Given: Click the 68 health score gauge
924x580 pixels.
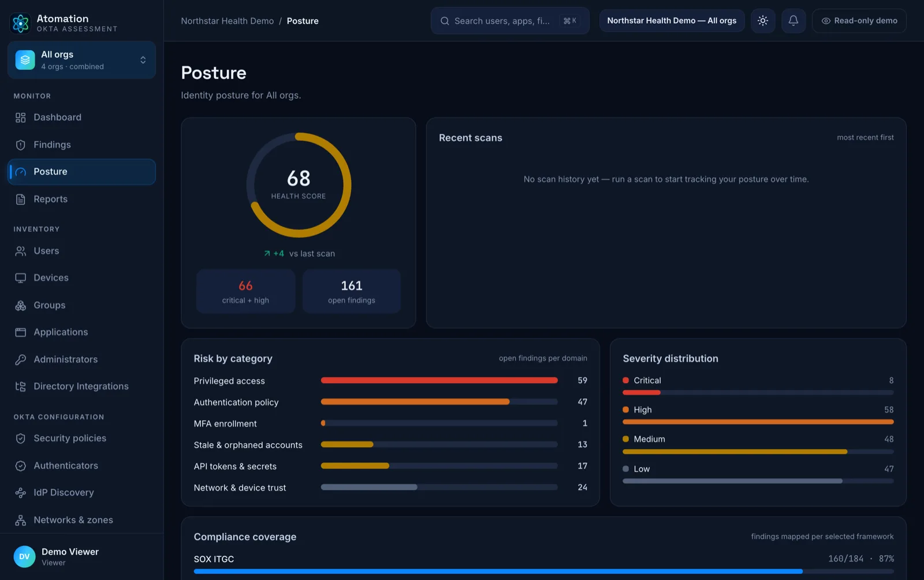Looking at the screenshot, I should (x=299, y=185).
